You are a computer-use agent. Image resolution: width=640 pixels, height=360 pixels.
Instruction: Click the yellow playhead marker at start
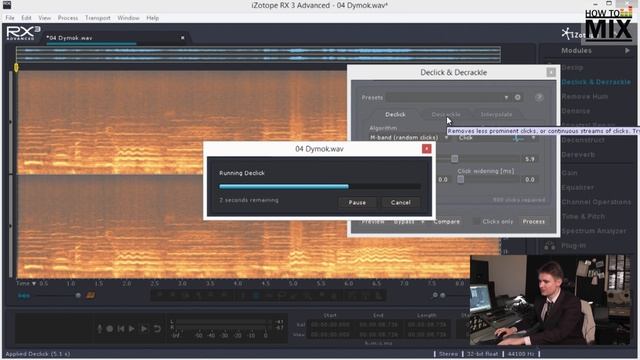[x=16, y=67]
